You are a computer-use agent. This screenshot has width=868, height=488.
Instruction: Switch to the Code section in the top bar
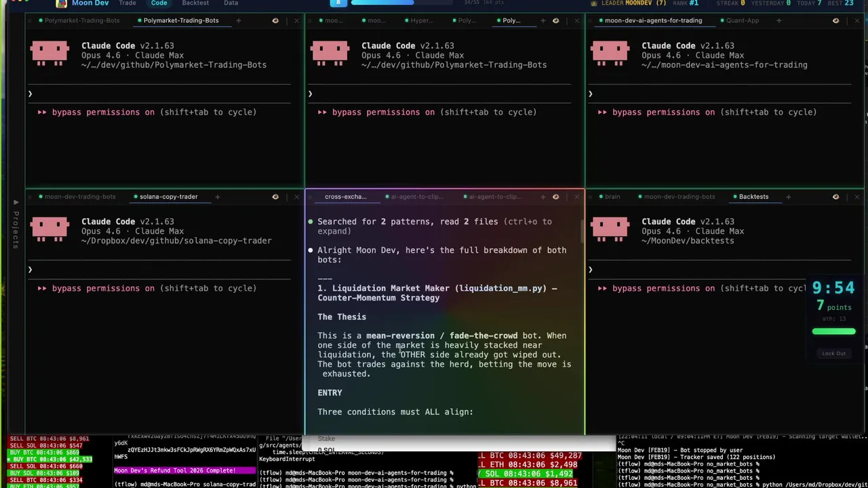tap(159, 3)
